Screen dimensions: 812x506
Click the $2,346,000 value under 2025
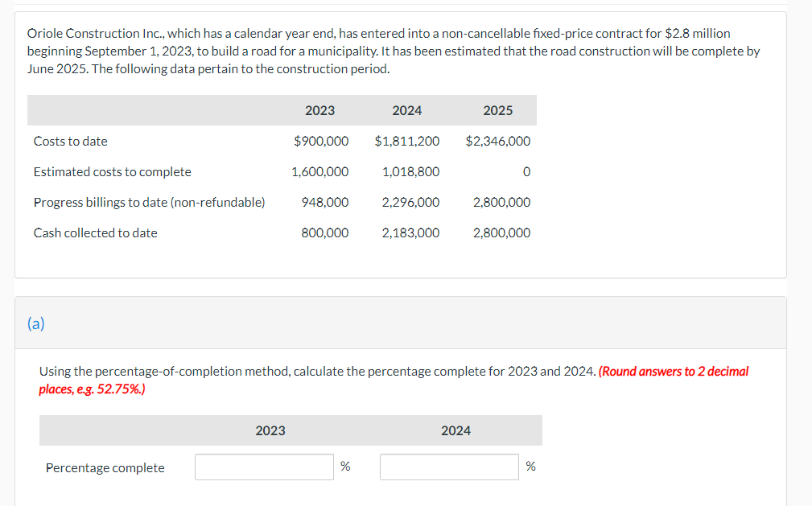pos(498,141)
